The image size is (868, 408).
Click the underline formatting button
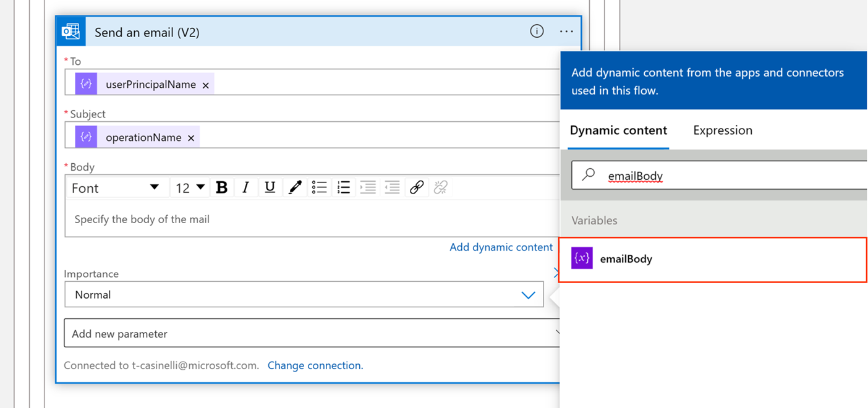(x=270, y=187)
